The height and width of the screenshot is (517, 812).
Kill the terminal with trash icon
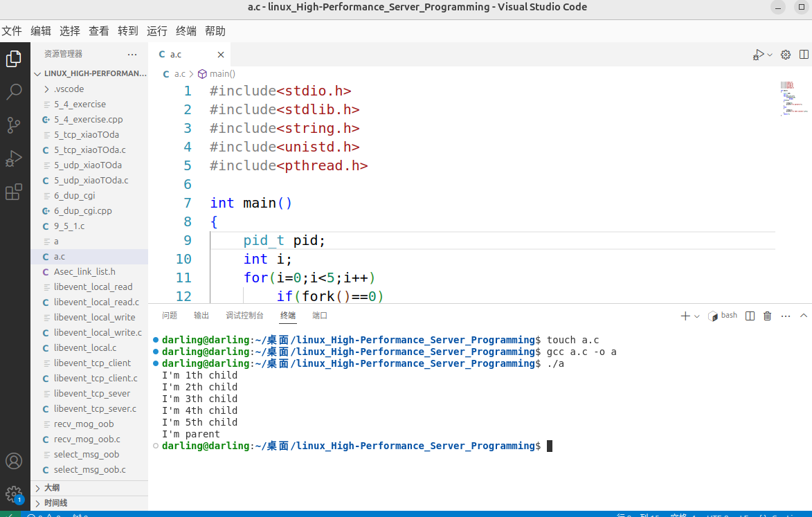(x=768, y=316)
